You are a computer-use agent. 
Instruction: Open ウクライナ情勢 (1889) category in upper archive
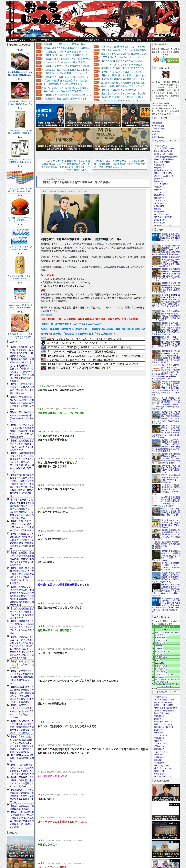(x=164, y=148)
